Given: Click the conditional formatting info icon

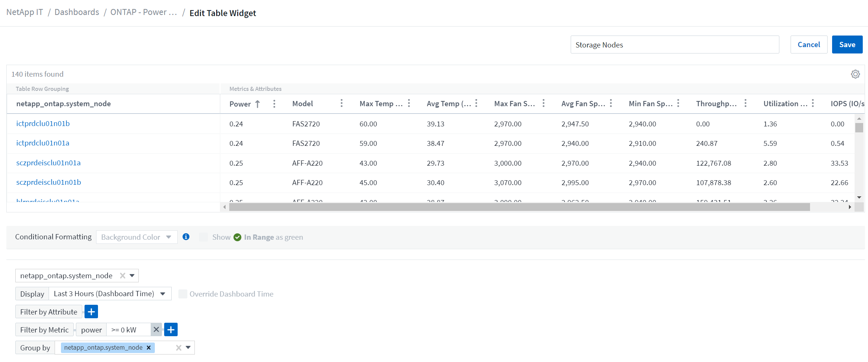Looking at the screenshot, I should [x=186, y=237].
